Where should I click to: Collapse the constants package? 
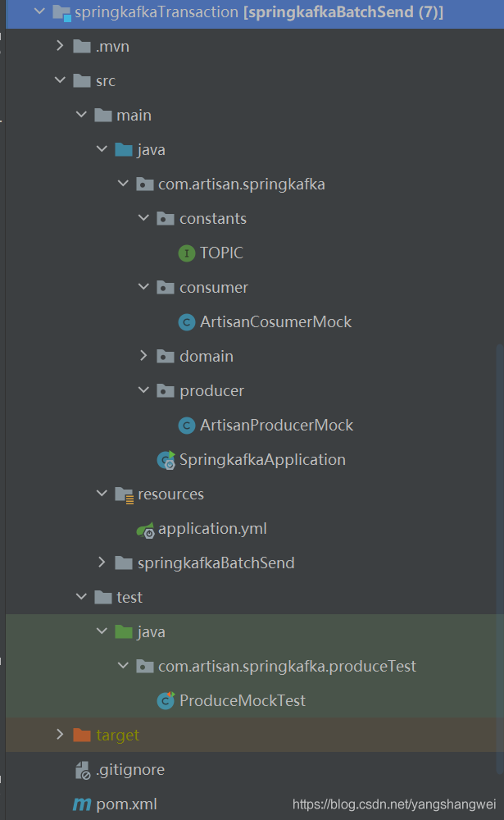[x=143, y=219]
